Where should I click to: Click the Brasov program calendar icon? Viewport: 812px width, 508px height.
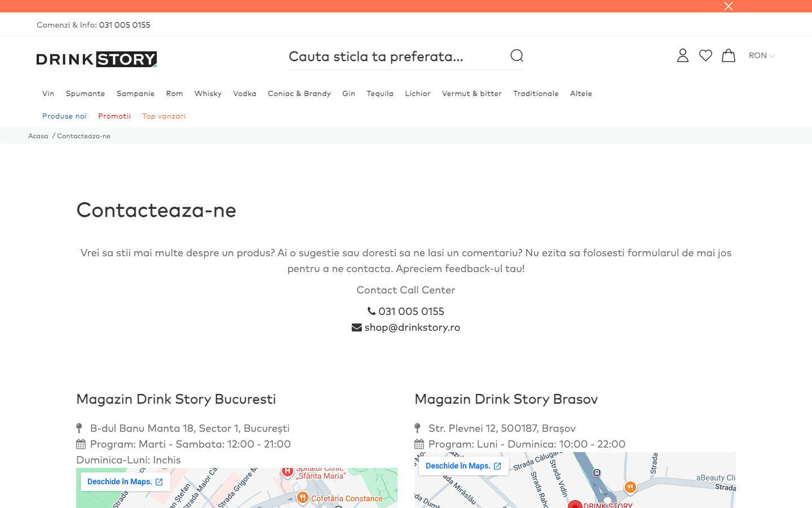pos(419,444)
